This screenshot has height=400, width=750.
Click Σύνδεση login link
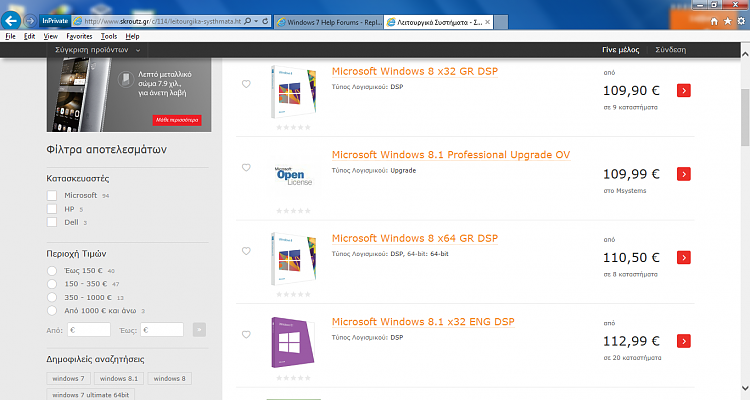[x=671, y=50]
